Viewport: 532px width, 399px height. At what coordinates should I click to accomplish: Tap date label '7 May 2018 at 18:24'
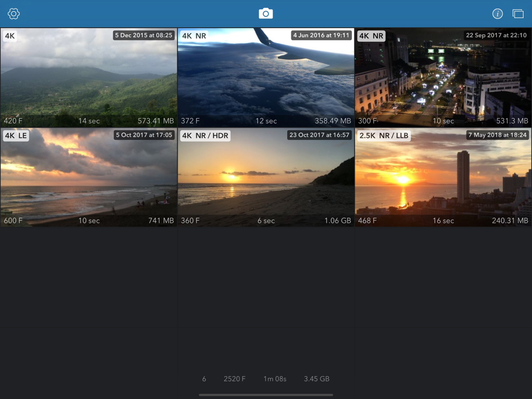pyautogui.click(x=497, y=135)
